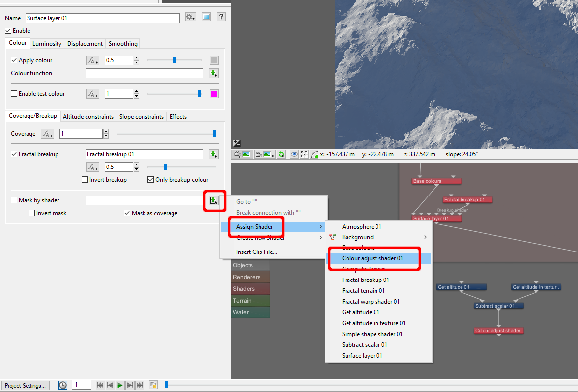This screenshot has height=392, width=578.
Task: Click the frame selection icon in preview toolbar
Action: tap(304, 154)
